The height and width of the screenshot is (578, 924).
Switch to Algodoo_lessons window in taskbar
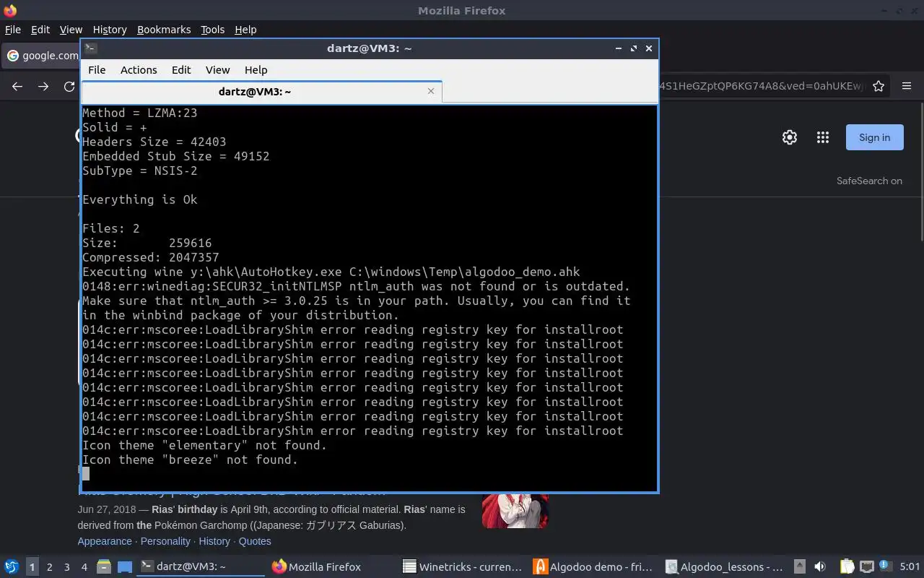[x=724, y=567]
